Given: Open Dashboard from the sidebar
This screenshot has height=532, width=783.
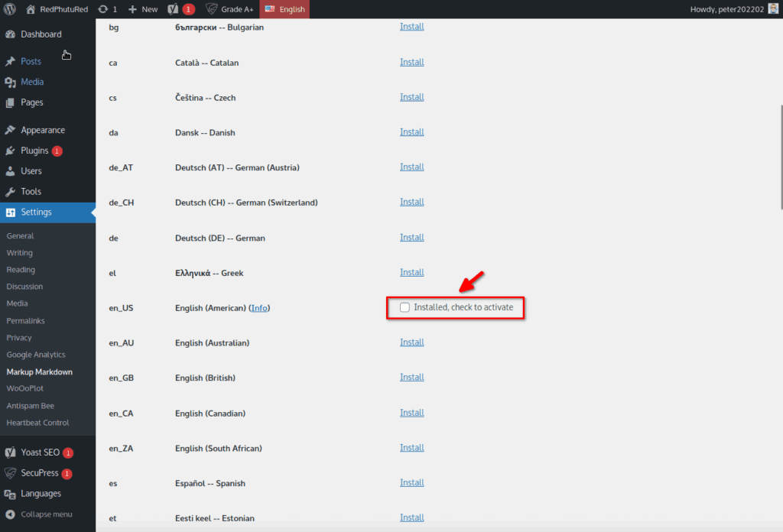Looking at the screenshot, I should pos(41,34).
